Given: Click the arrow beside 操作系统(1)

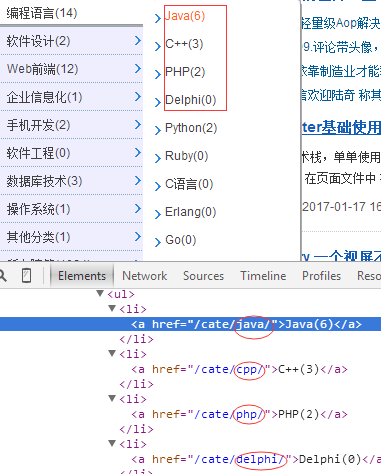Looking at the screenshot, I should point(138,209).
